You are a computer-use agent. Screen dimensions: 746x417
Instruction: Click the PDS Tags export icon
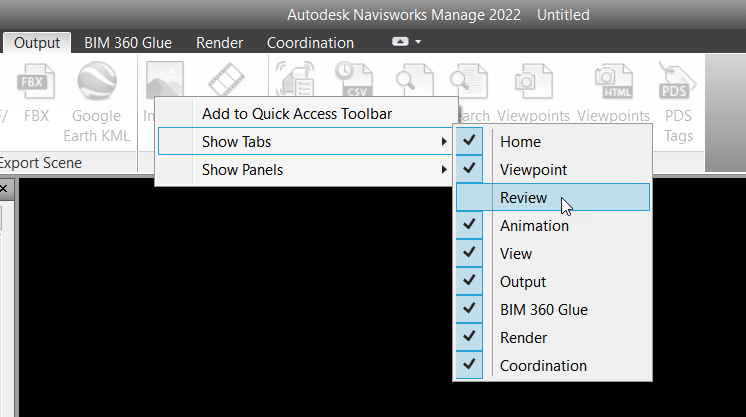pos(677,81)
